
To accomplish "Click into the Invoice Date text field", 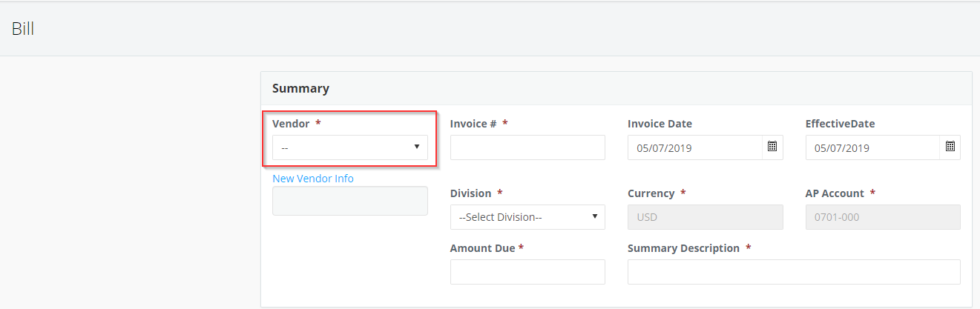I will [695, 147].
